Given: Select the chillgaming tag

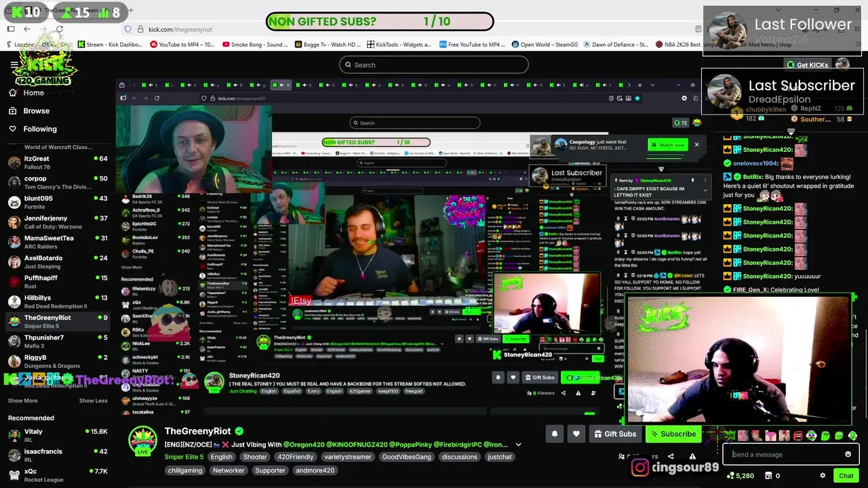Looking at the screenshot, I should pyautogui.click(x=185, y=470).
